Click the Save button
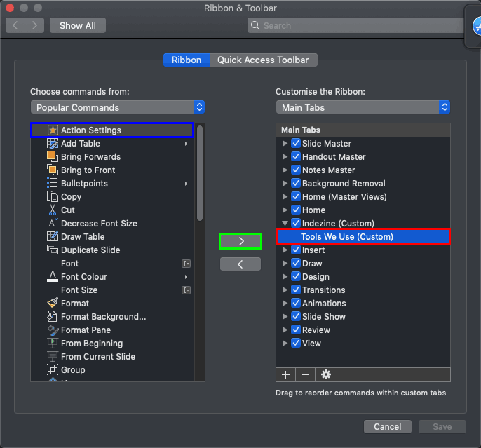 pyautogui.click(x=442, y=426)
